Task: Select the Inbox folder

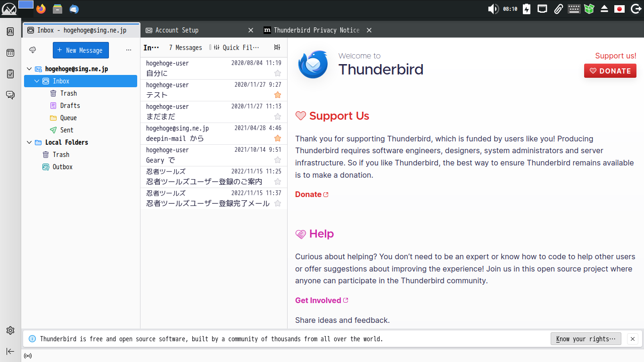Action: tap(81, 81)
